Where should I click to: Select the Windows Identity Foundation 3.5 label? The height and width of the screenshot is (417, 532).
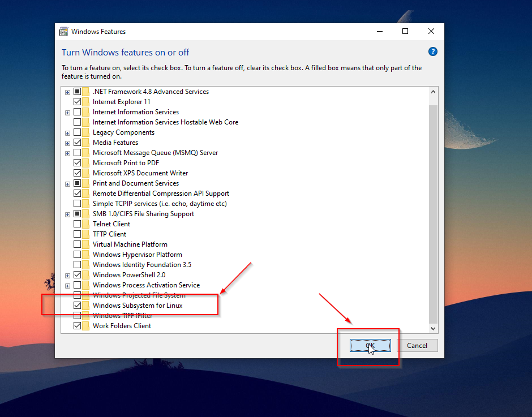point(142,265)
